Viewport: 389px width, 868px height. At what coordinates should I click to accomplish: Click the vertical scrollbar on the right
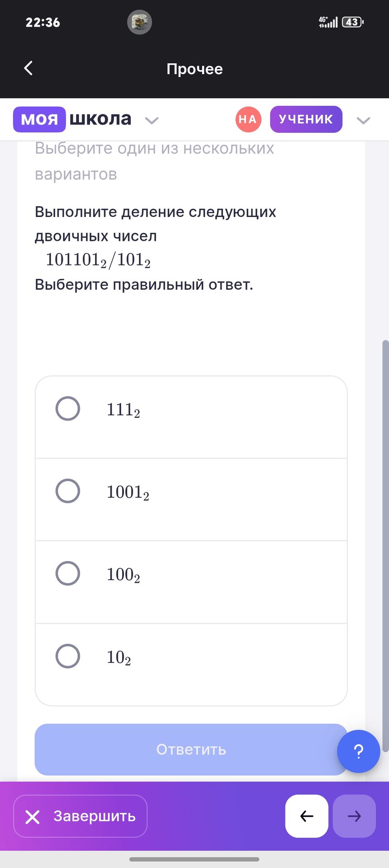[385, 542]
